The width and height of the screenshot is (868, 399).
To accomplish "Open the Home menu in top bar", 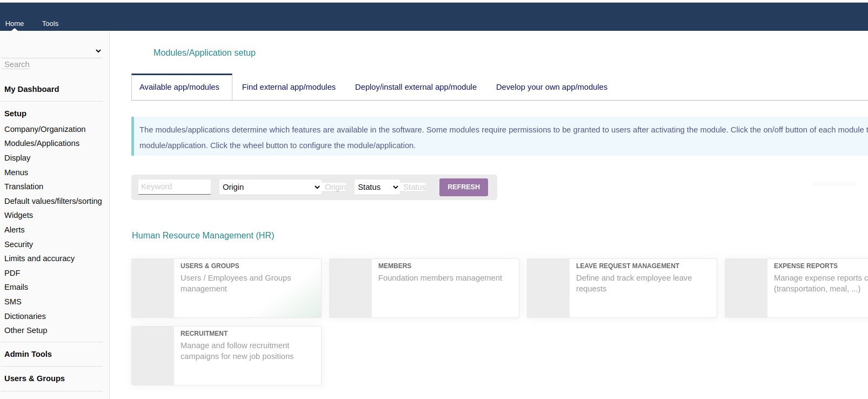I will (15, 23).
